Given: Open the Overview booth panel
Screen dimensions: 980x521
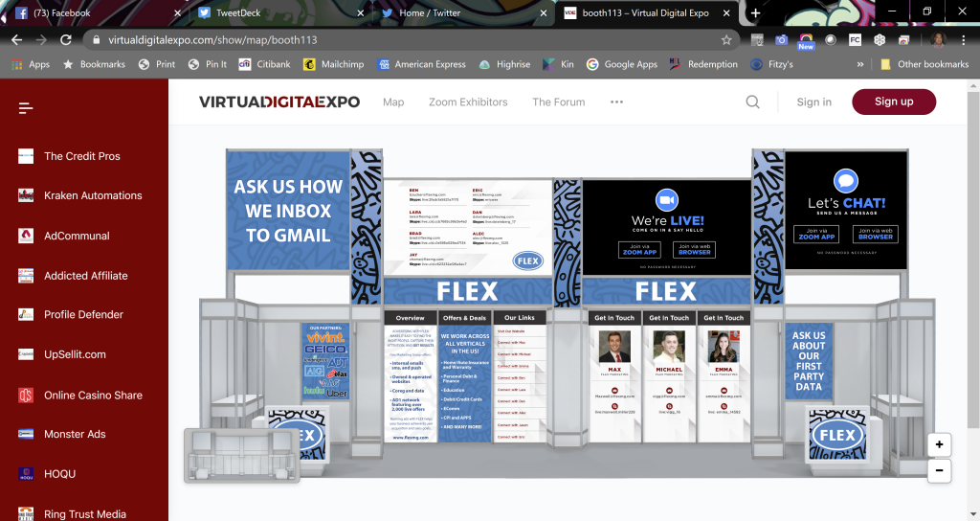Looking at the screenshot, I should (410, 377).
